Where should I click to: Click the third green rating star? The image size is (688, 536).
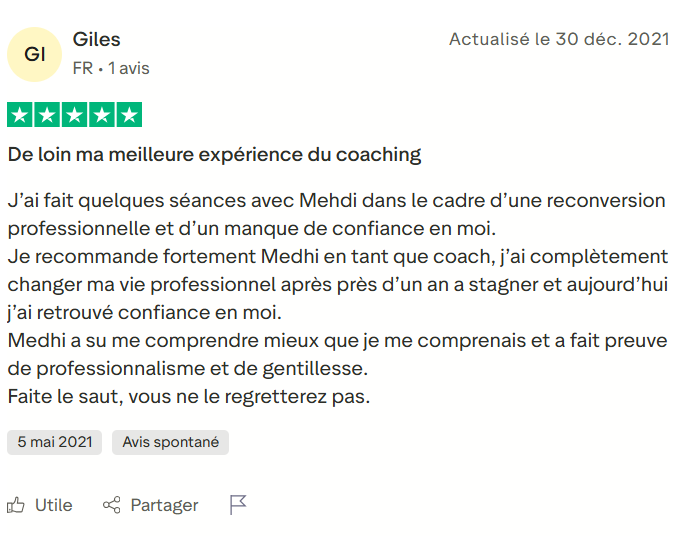point(74,115)
